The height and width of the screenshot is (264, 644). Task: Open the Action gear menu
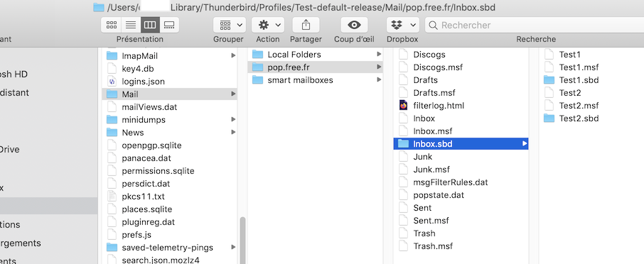coord(268,25)
